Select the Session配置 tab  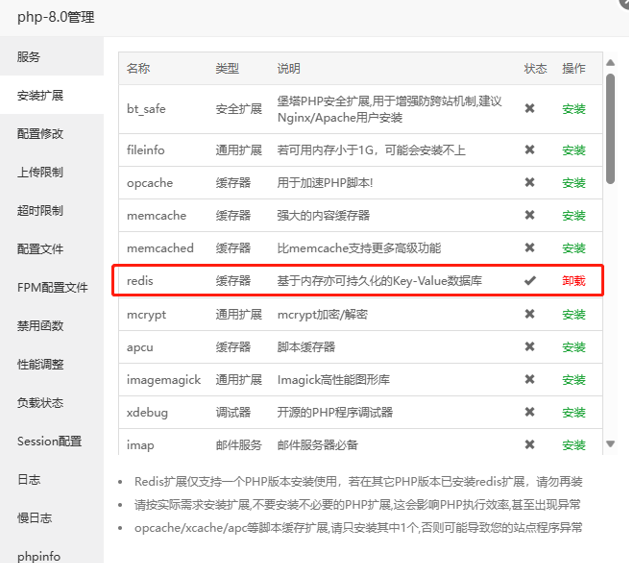pyautogui.click(x=49, y=441)
